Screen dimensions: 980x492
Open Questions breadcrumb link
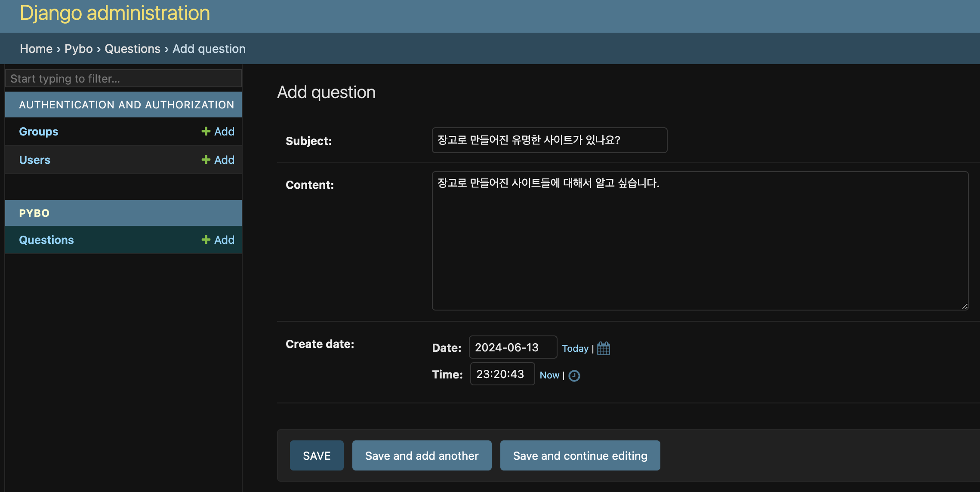point(133,49)
